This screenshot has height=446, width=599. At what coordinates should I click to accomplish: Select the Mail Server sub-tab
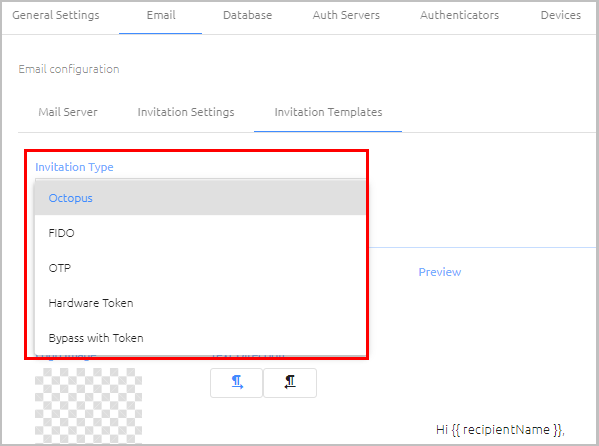(68, 112)
